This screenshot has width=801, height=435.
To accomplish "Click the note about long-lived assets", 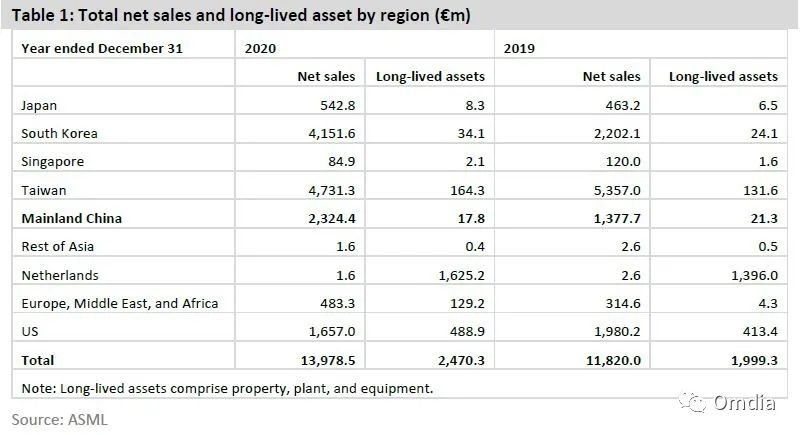I will (226, 388).
